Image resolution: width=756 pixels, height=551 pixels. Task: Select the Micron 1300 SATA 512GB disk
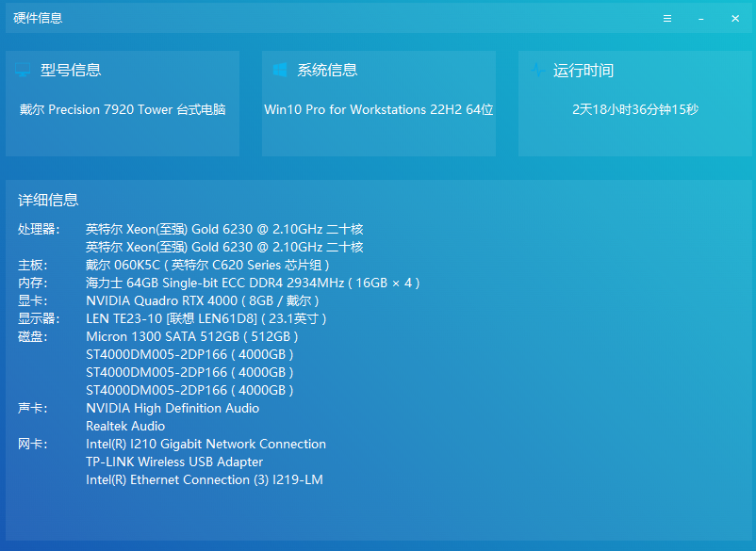pos(192,336)
